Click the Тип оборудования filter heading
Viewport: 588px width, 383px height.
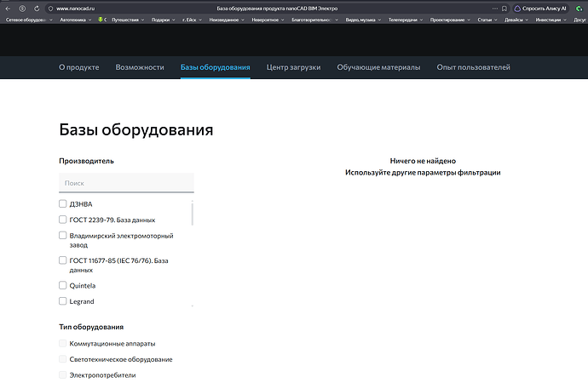point(91,327)
